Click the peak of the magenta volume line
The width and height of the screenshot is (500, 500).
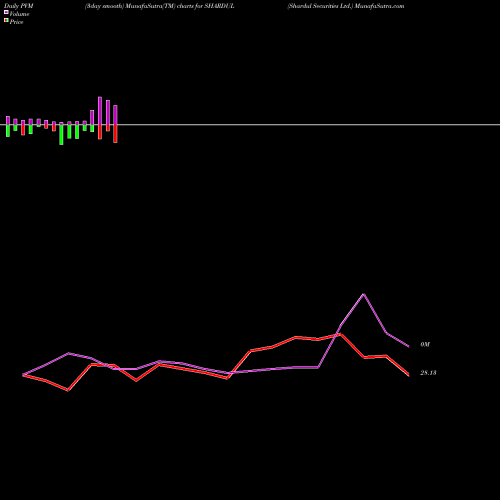(363, 294)
